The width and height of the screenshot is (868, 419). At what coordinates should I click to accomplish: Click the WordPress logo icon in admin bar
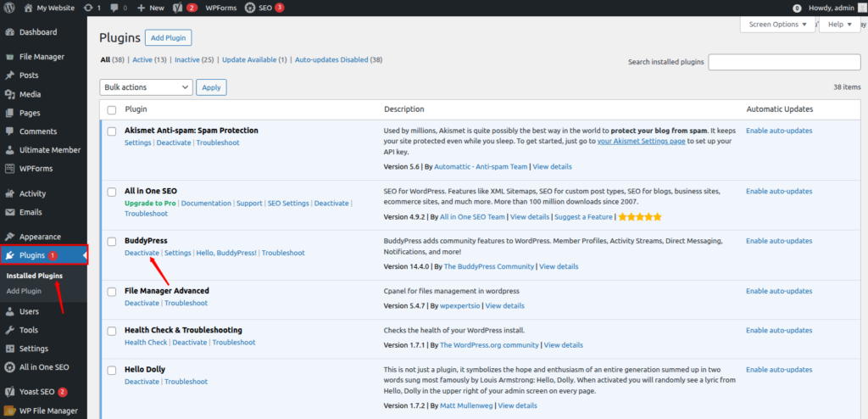click(x=9, y=8)
